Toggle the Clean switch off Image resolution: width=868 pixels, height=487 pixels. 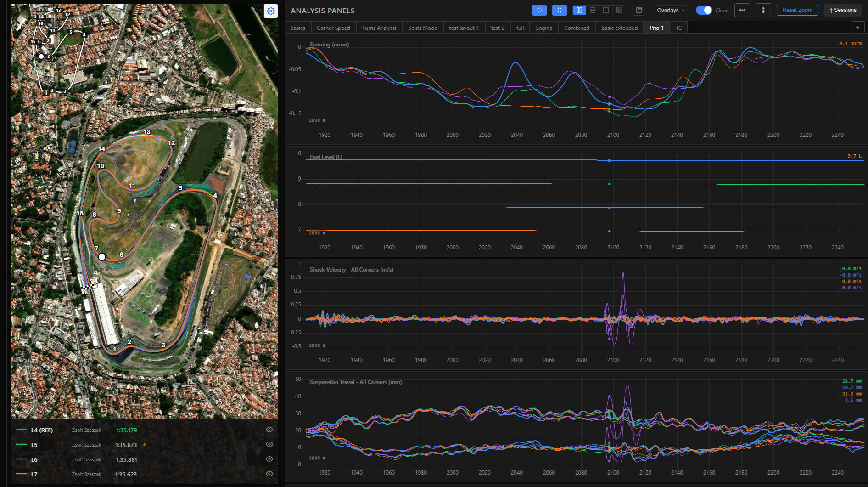(x=704, y=10)
